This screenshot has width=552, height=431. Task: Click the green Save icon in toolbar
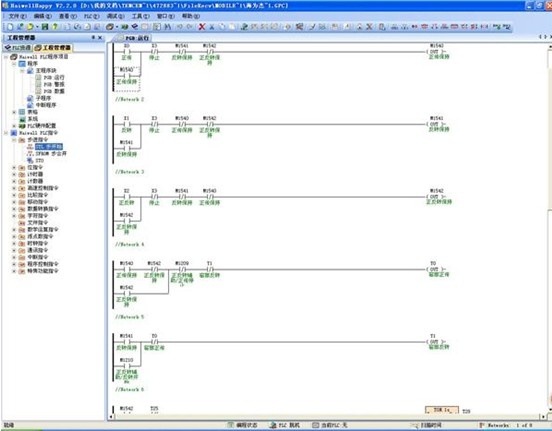[x=45, y=27]
